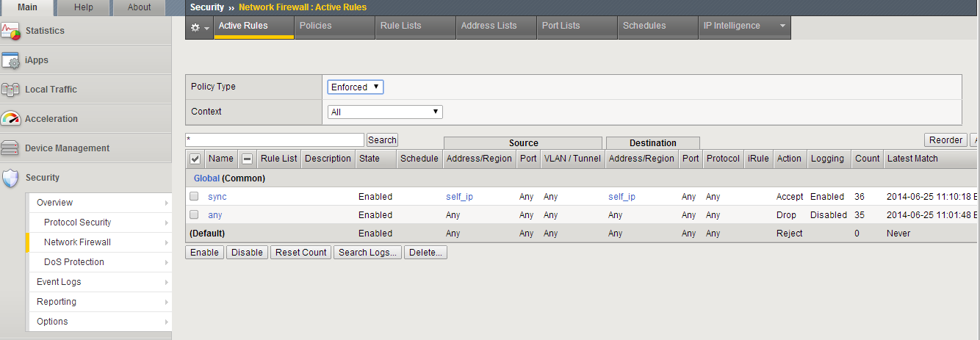Click the Acceleration gauge icon

tap(10, 118)
